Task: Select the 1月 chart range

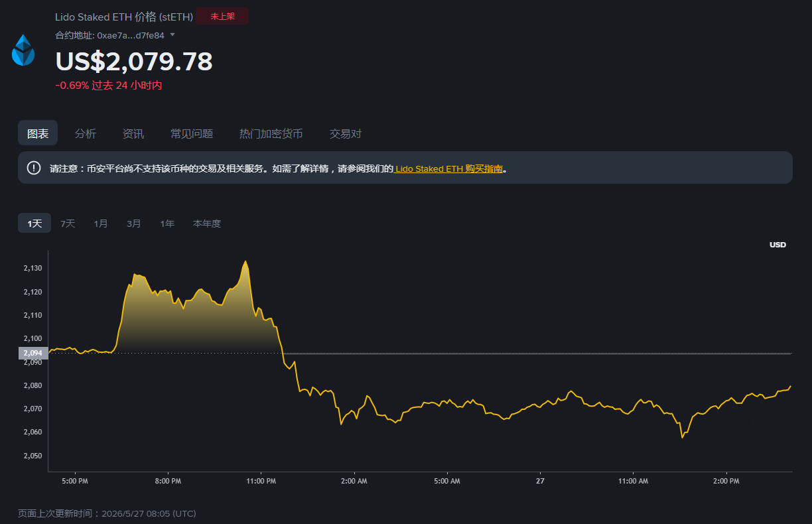Action: pos(101,224)
